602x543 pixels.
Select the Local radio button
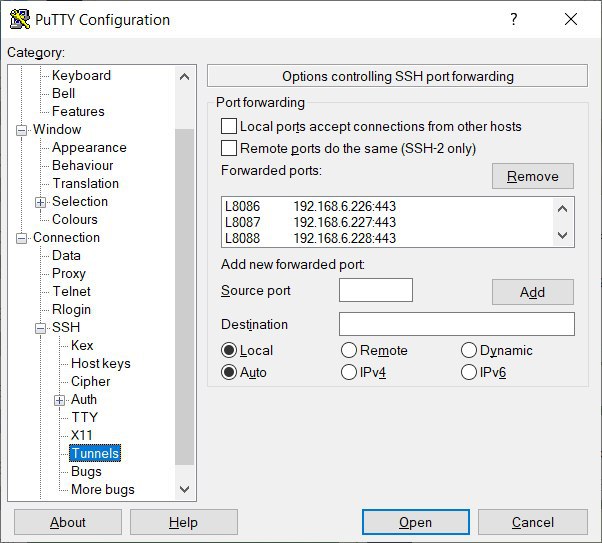229,350
